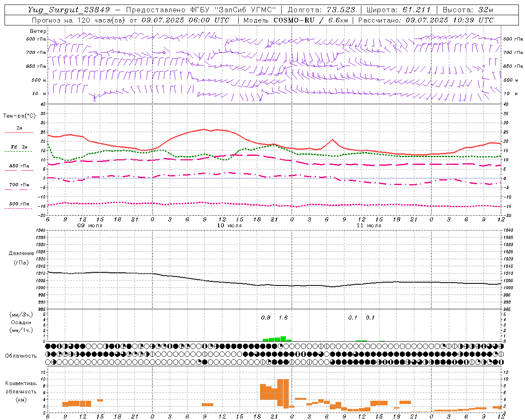Select the 1.6 precipitation amount value
Screen dimensions: 525x420
coord(283,318)
